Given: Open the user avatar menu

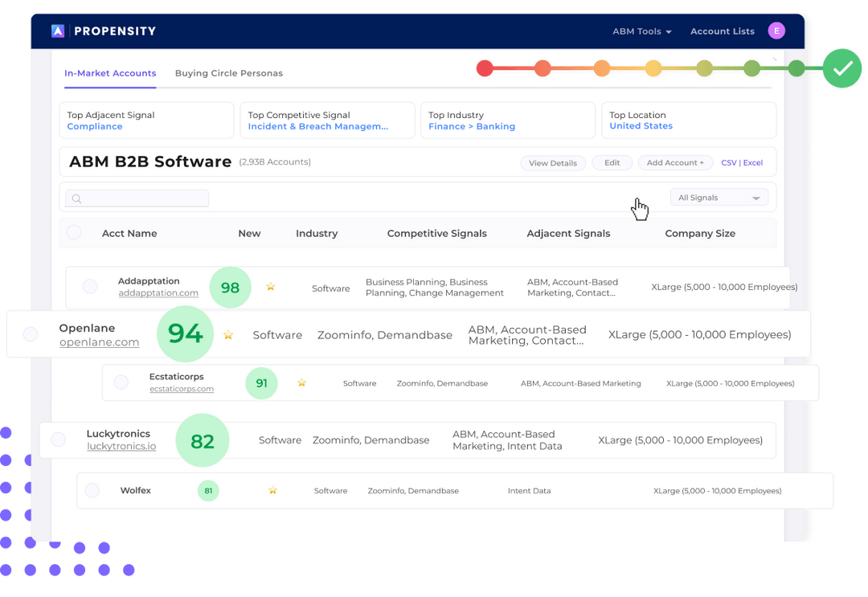Looking at the screenshot, I should [x=776, y=31].
